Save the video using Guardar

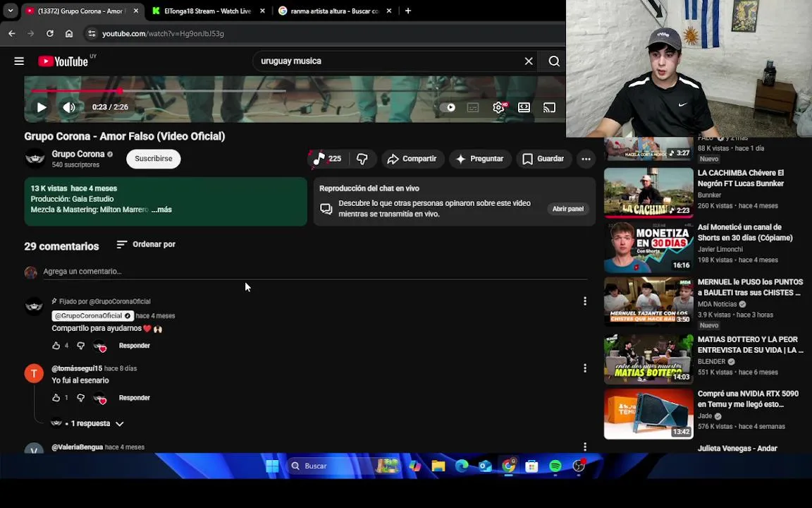tap(543, 159)
